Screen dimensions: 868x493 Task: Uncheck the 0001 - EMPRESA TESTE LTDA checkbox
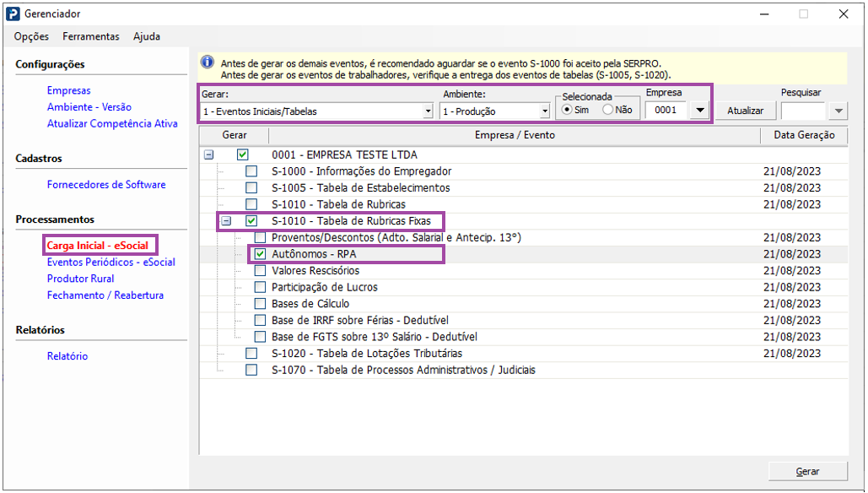(242, 154)
